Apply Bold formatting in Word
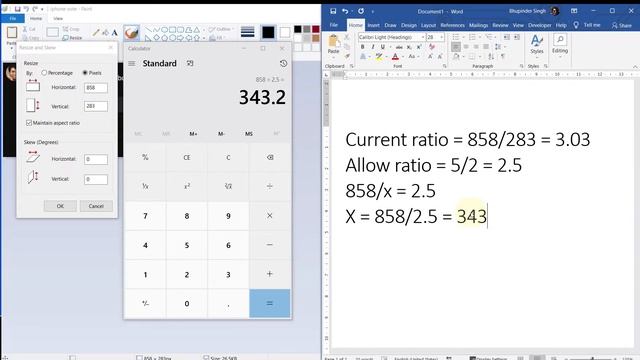Image resolution: width=640 pixels, height=360 pixels. 362,47
